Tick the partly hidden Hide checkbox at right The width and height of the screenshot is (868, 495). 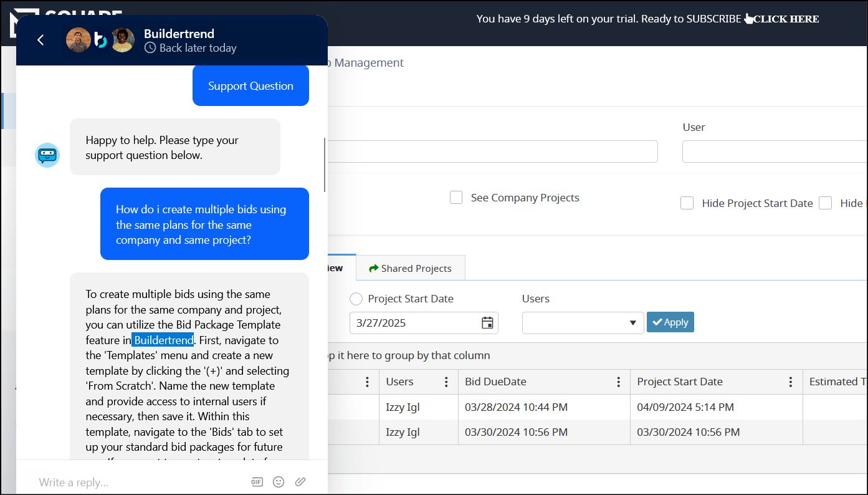825,203
